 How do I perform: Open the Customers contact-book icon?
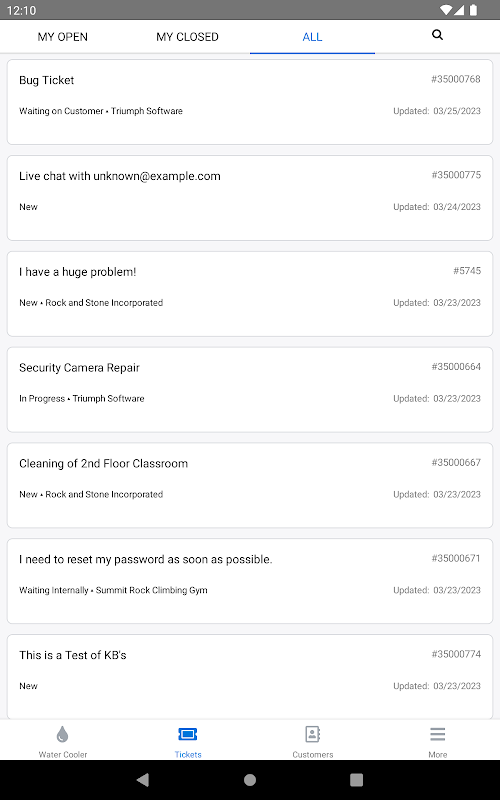click(312, 734)
